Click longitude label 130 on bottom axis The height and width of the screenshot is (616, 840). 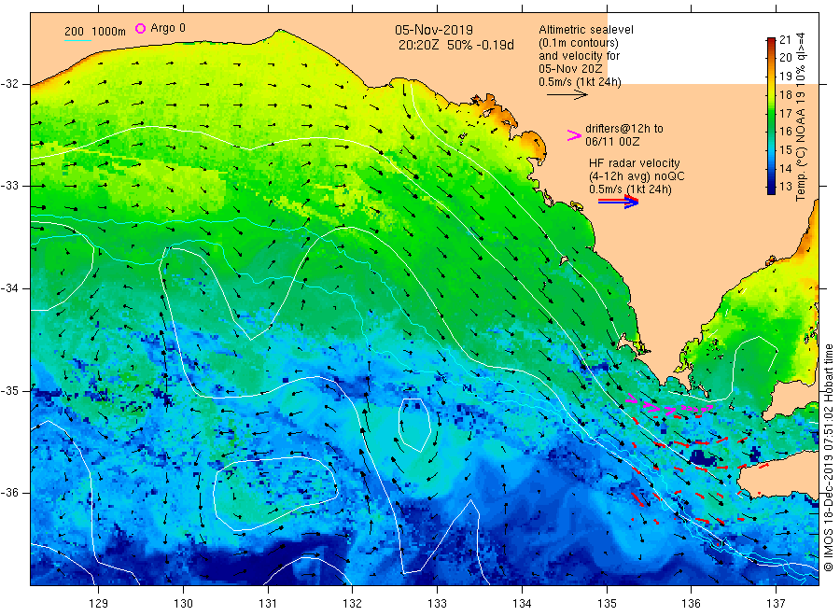[x=183, y=604]
